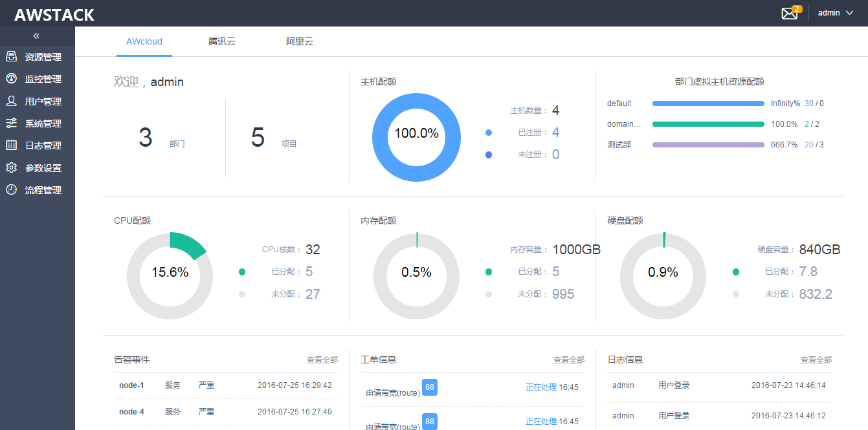The width and height of the screenshot is (868, 430).
Task: Click the first 正在处理 status link
Action: click(x=540, y=387)
